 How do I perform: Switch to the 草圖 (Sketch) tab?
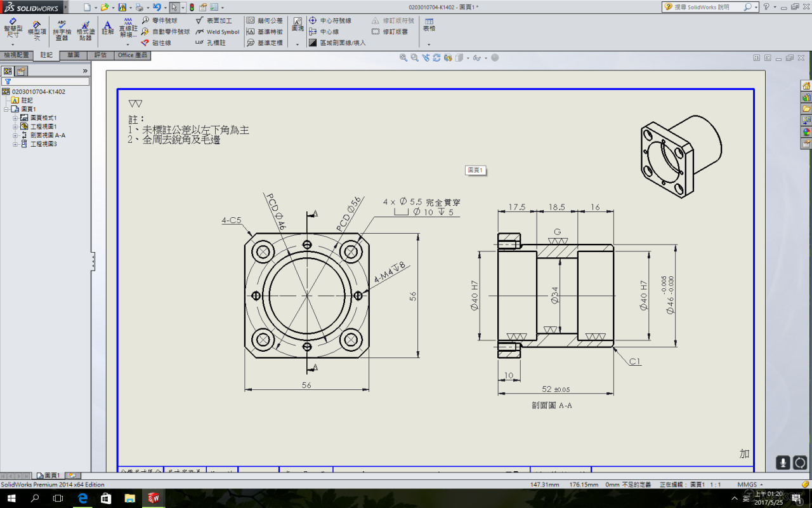73,55
